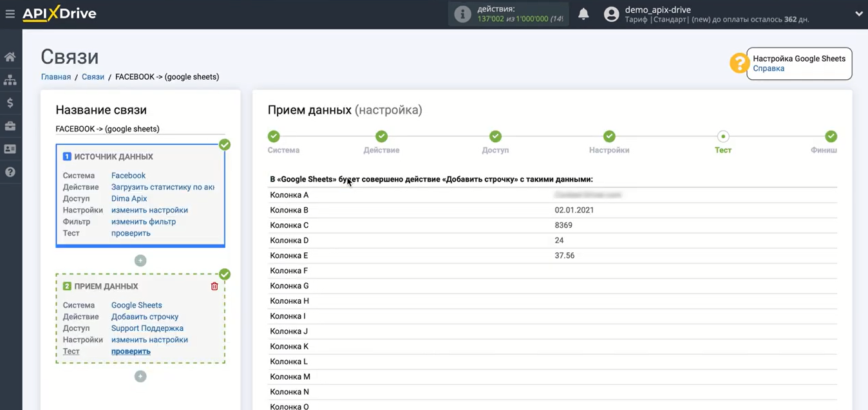Open the billing dollar sidebar icon

pyautogui.click(x=10, y=102)
